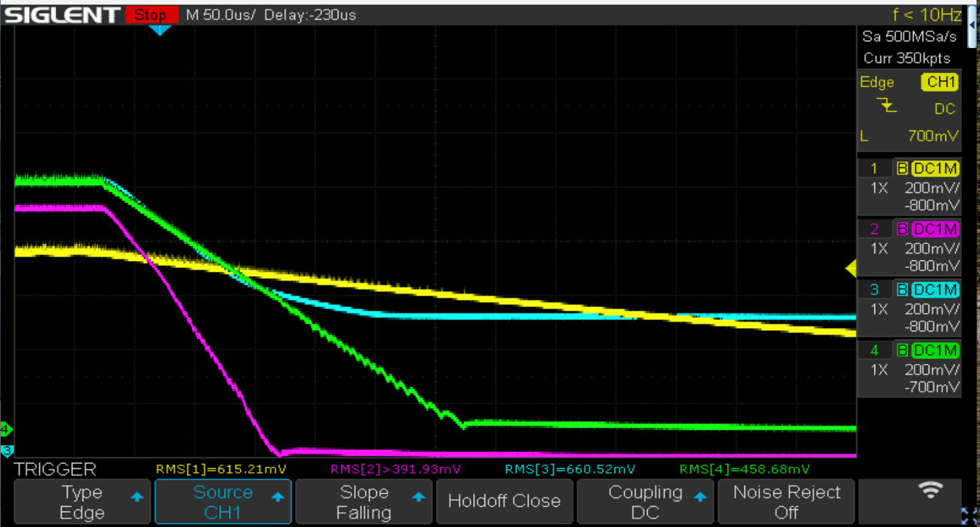Click the yellow DC1M channel 1 badge
The width and height of the screenshot is (980, 527).
(935, 168)
